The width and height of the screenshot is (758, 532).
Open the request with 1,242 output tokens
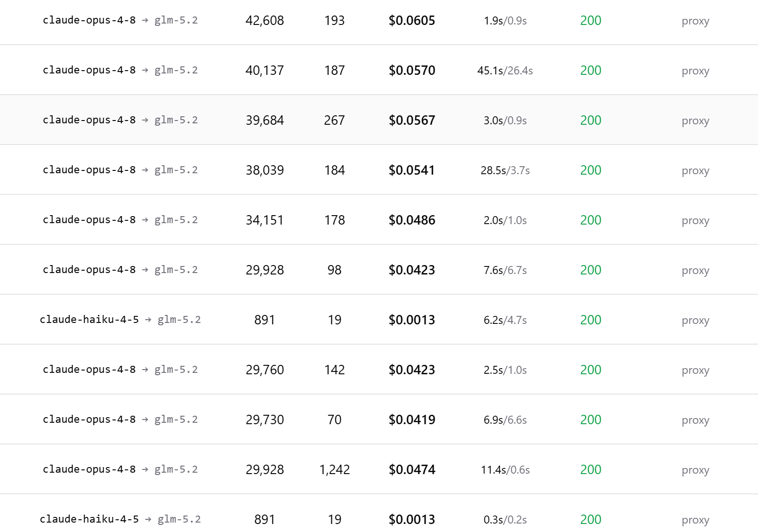tap(379, 469)
